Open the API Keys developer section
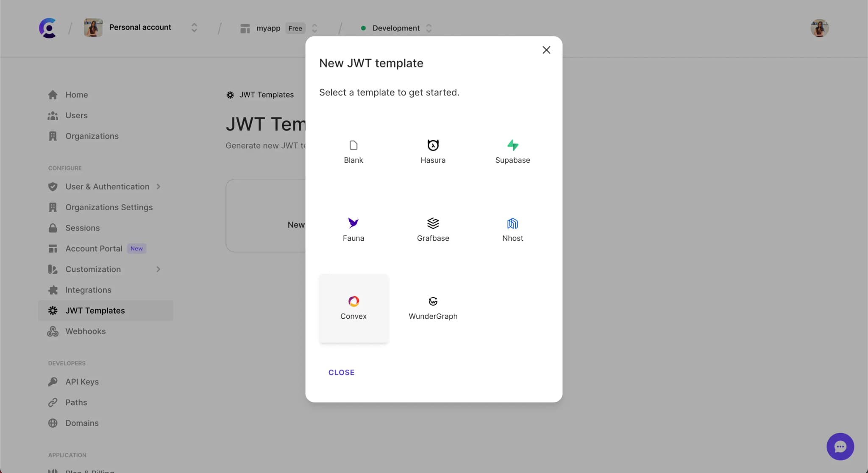Screen dimensions: 868x473 81,382
